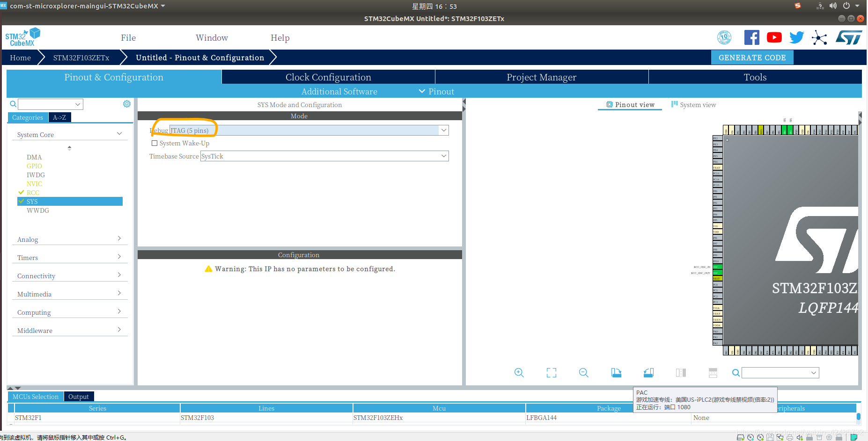868x441 pixels.
Task: Open the Help menu
Action: (280, 37)
